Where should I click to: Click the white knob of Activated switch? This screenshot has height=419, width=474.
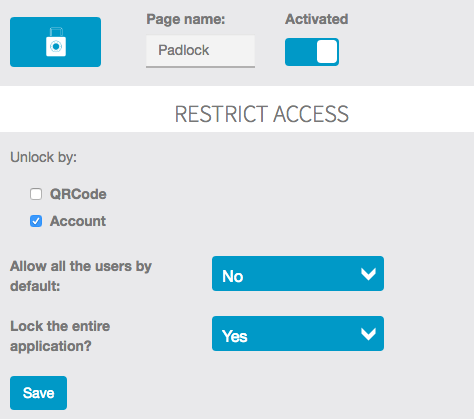point(327,52)
